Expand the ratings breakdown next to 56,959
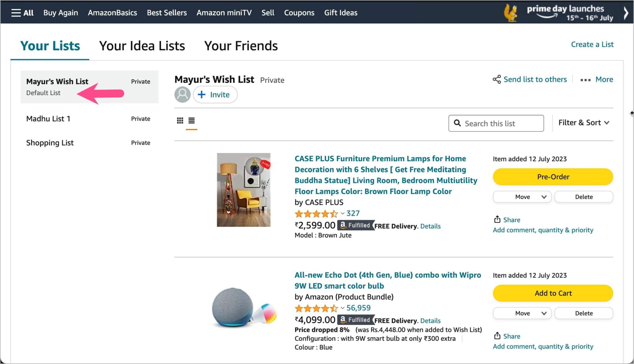Image resolution: width=634 pixels, height=364 pixels. (342, 308)
